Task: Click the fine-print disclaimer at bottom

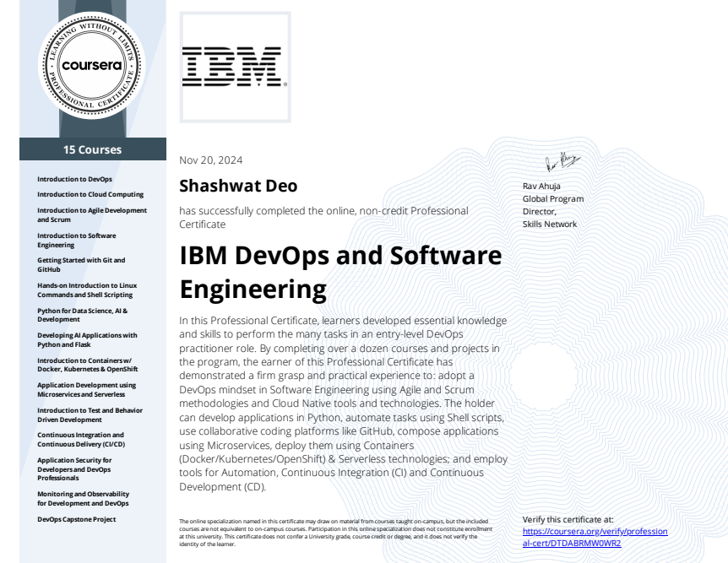Action: (x=335, y=533)
